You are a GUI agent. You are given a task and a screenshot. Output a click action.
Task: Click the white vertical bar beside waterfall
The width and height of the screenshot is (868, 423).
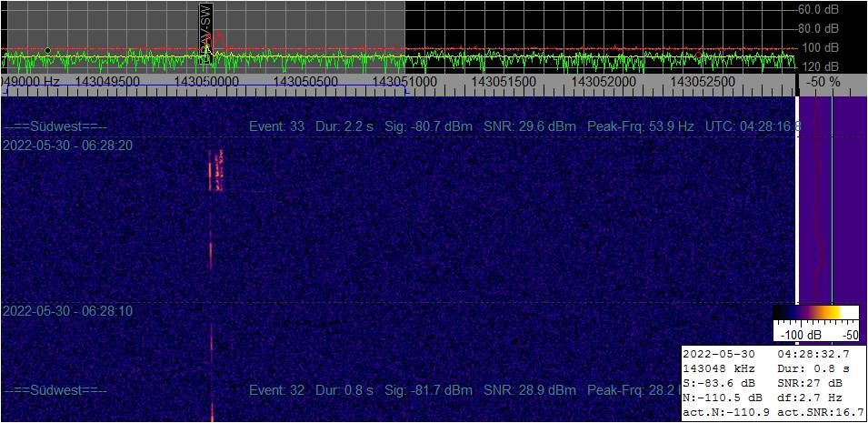797,199
